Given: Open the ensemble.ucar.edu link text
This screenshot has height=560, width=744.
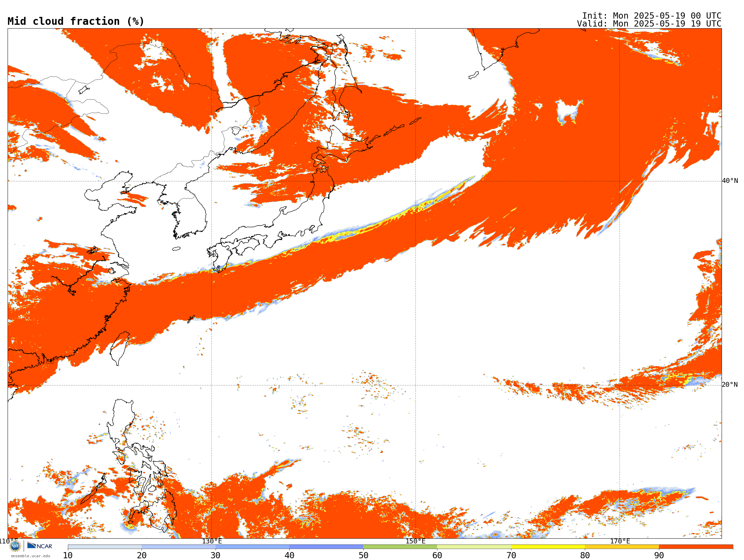Looking at the screenshot, I should pos(30,556).
